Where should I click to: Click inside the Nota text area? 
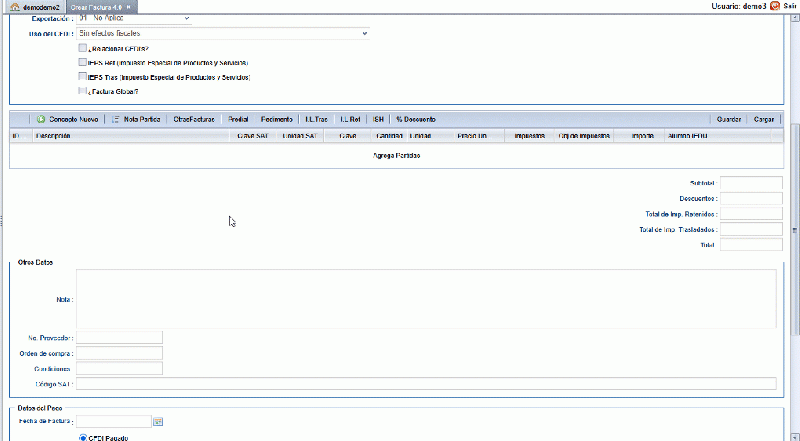(x=426, y=299)
